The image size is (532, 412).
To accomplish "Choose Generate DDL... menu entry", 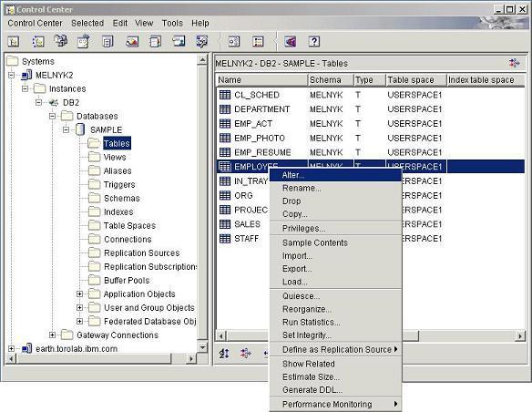I will [335, 390].
